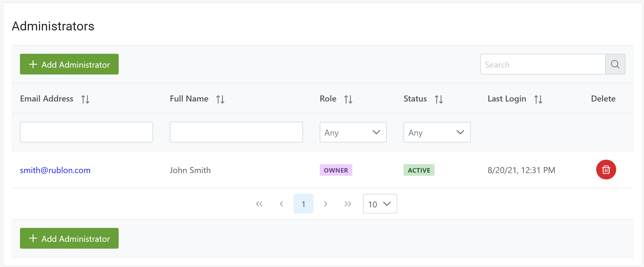644x267 pixels.
Task: Go to the first page arrow
Action: 259,204
